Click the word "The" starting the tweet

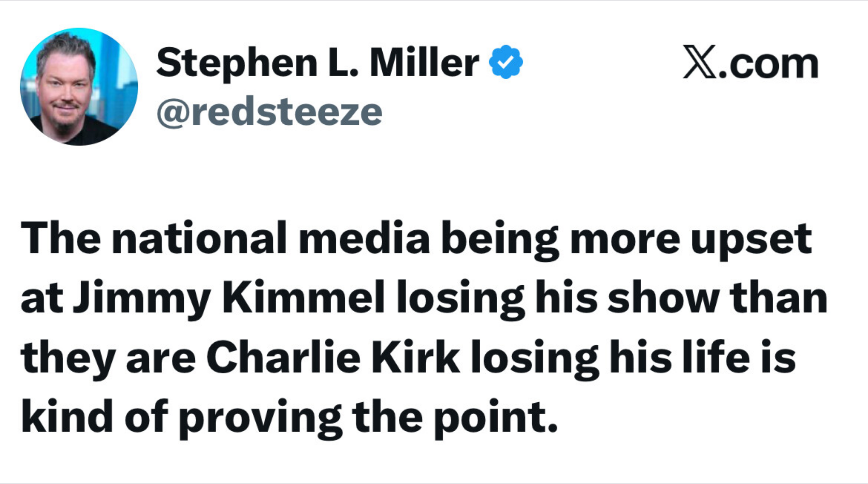pos(60,239)
